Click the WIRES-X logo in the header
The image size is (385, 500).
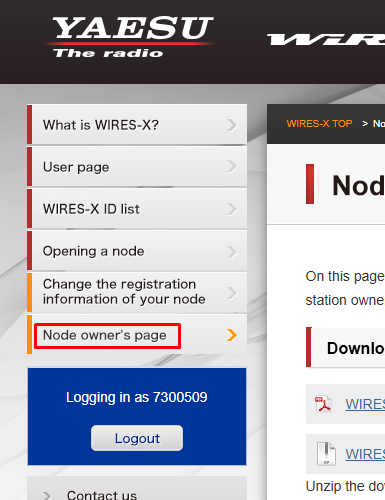pos(326,39)
